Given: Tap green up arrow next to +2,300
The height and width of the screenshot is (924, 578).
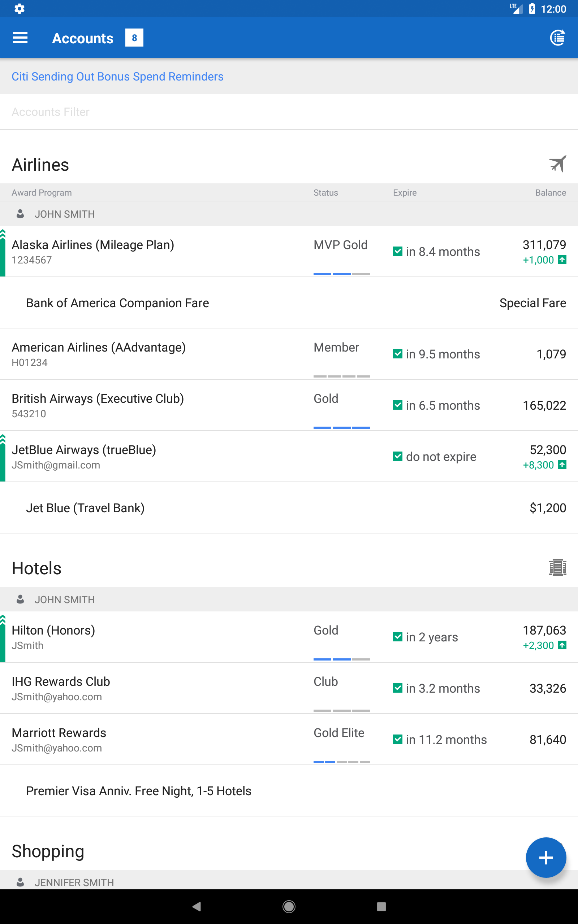Looking at the screenshot, I should pyautogui.click(x=562, y=645).
